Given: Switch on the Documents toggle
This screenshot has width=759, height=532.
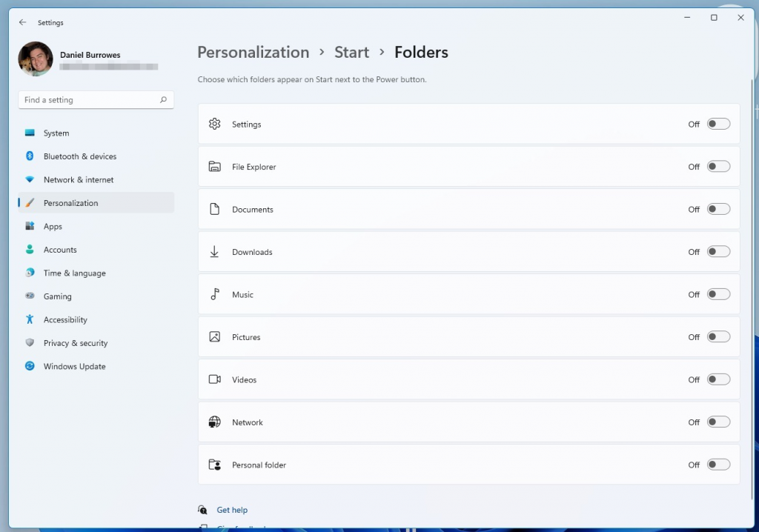Looking at the screenshot, I should pos(718,209).
